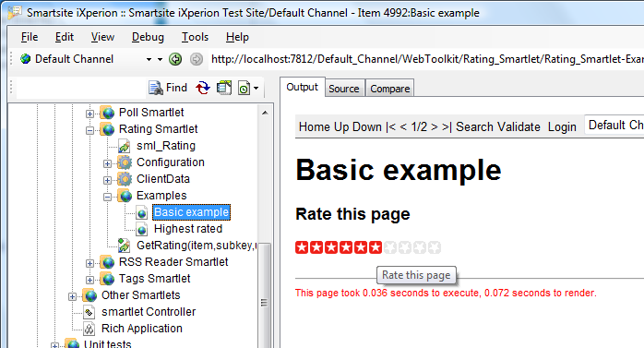Select the Rich Application tree item
This screenshot has width=644, height=348.
click(142, 329)
